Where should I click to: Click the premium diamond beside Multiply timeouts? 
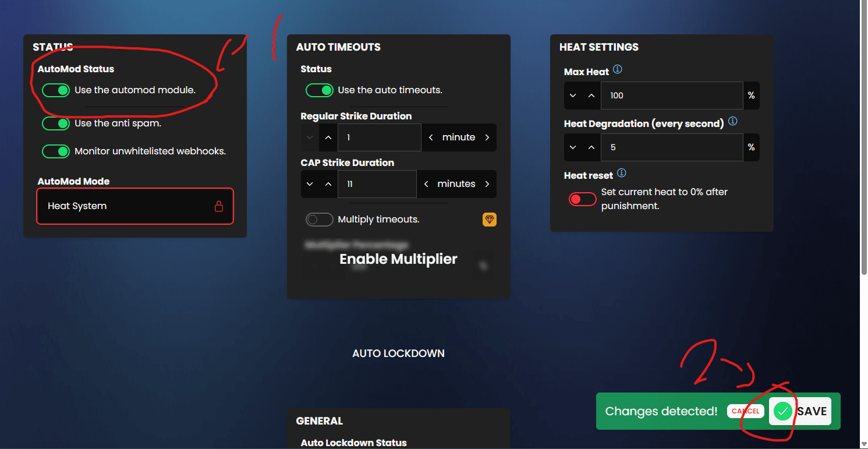coord(489,220)
